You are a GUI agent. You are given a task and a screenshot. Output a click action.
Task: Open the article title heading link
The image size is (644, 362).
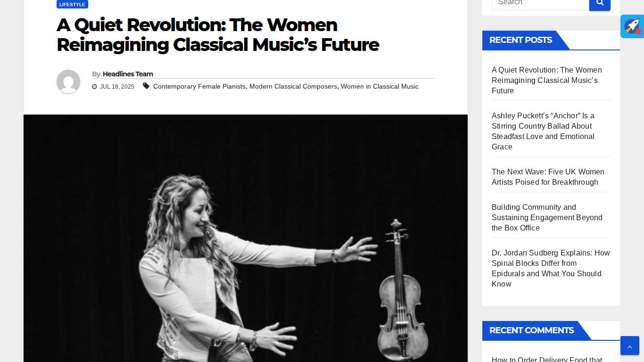click(217, 35)
